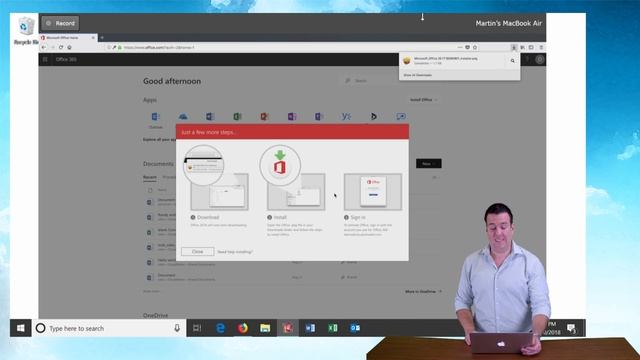Click the Download step thumbnail
The image size is (640, 360).
point(219,191)
